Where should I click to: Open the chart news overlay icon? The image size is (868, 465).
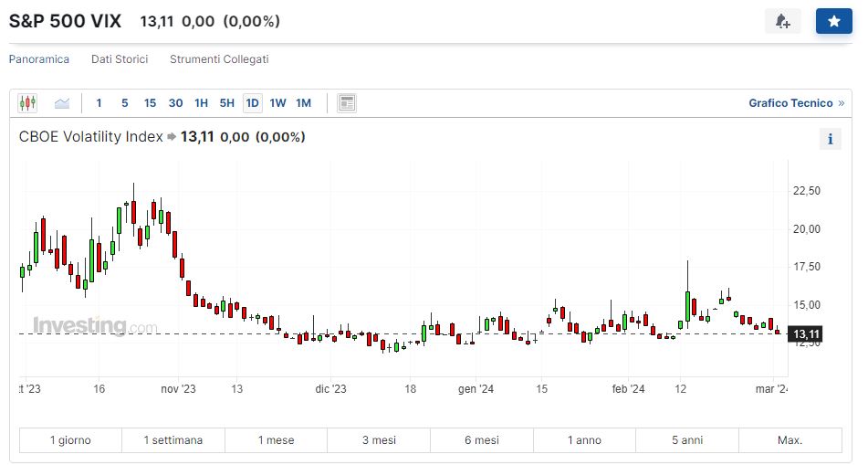[347, 103]
